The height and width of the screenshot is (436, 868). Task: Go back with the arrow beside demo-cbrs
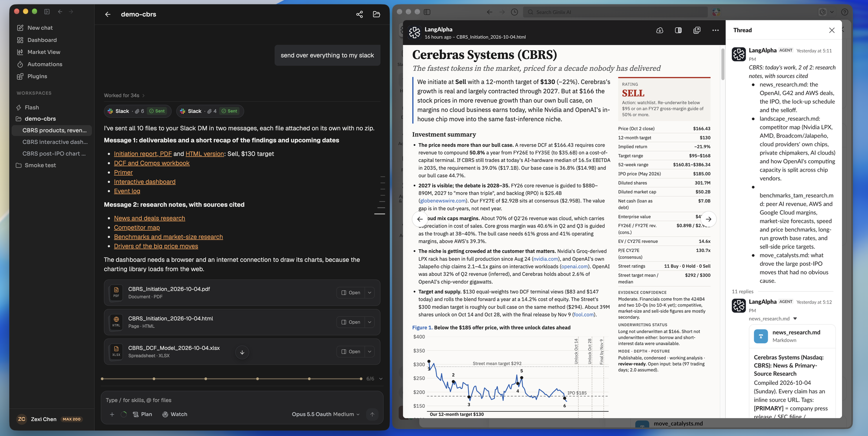108,14
